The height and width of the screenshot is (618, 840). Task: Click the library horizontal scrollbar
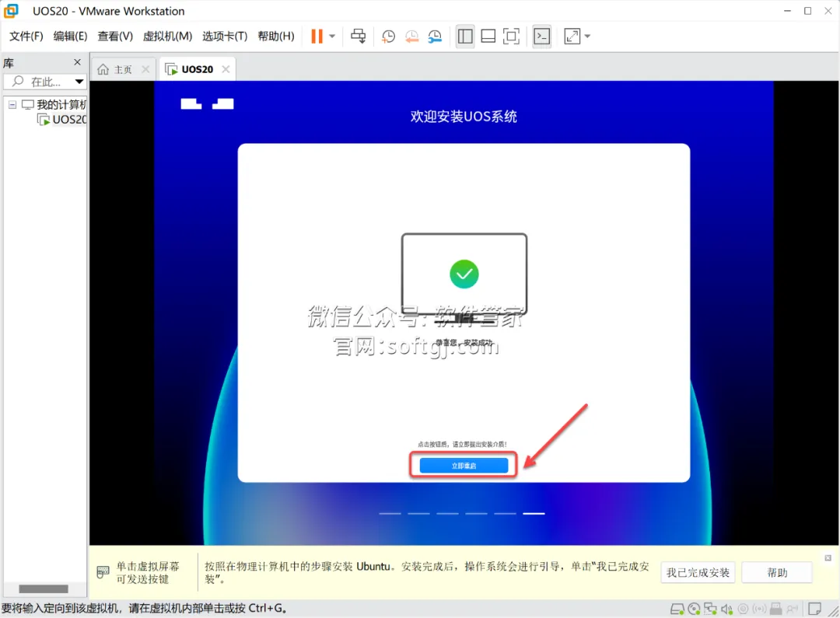pyautogui.click(x=44, y=589)
